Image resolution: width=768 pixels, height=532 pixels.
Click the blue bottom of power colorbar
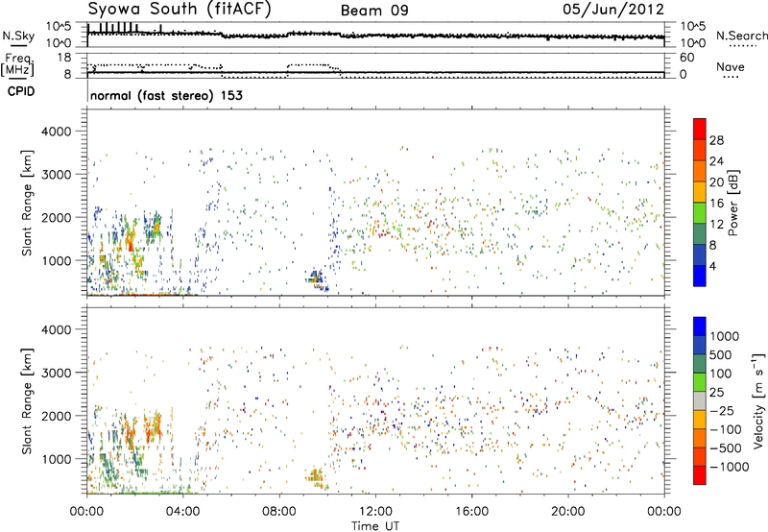[x=700, y=276]
